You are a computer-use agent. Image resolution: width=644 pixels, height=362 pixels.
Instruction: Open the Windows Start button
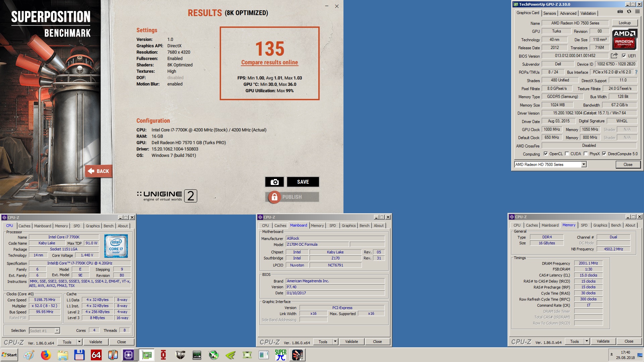tap(9, 355)
